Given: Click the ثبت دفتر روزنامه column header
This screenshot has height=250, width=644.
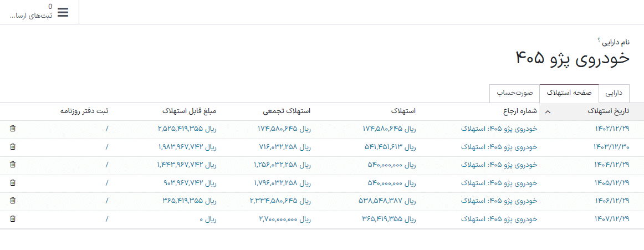Looking at the screenshot, I should click(x=84, y=111).
